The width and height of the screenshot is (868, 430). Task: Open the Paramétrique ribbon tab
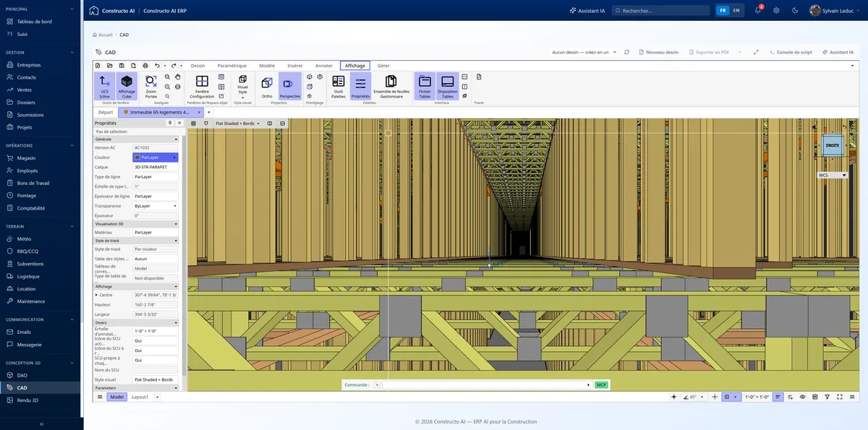tap(231, 65)
